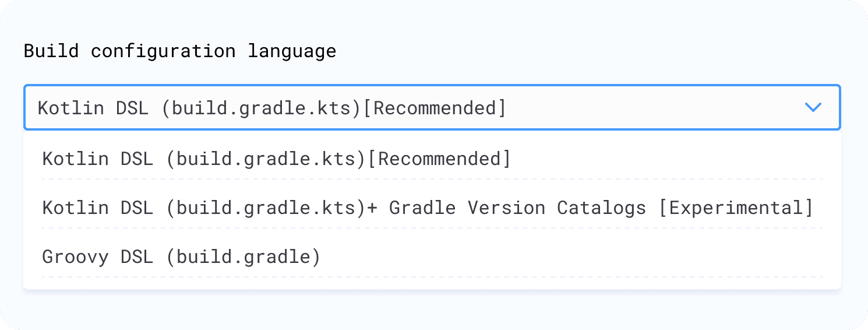Click the Gradle Version Catalogs text

pos(517,208)
